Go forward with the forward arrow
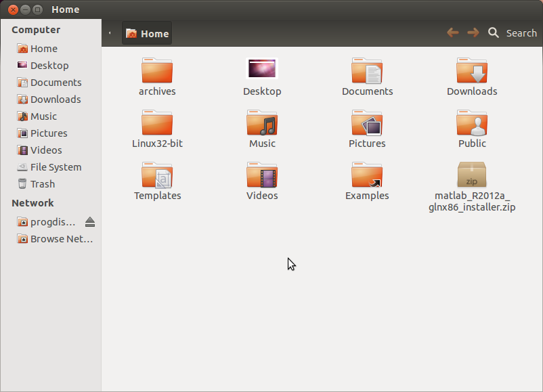Image resolution: width=543 pixels, height=392 pixels. [x=473, y=33]
